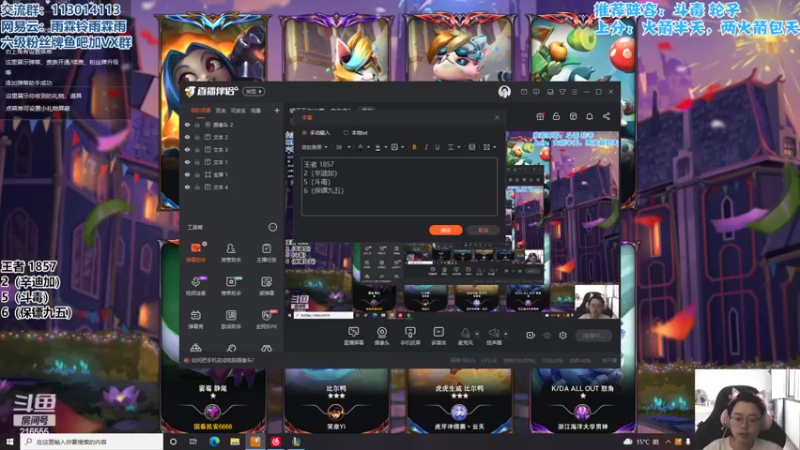The width and height of the screenshot is (800, 450).
Task: Hide the 文本 4 layer via eye
Action: point(187,187)
